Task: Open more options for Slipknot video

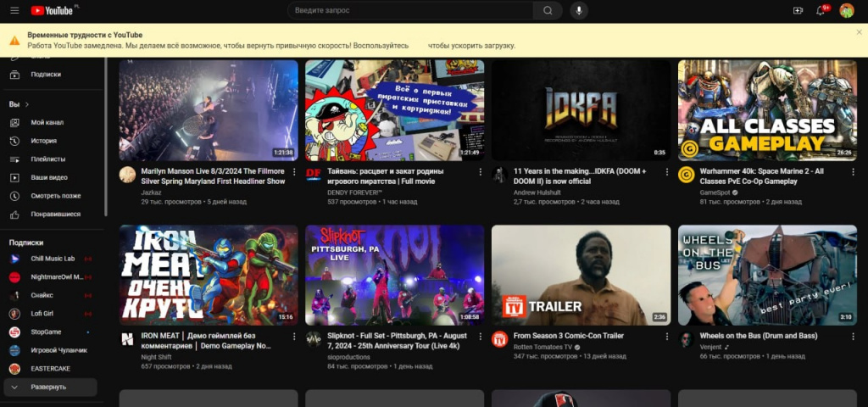Action: [480, 337]
